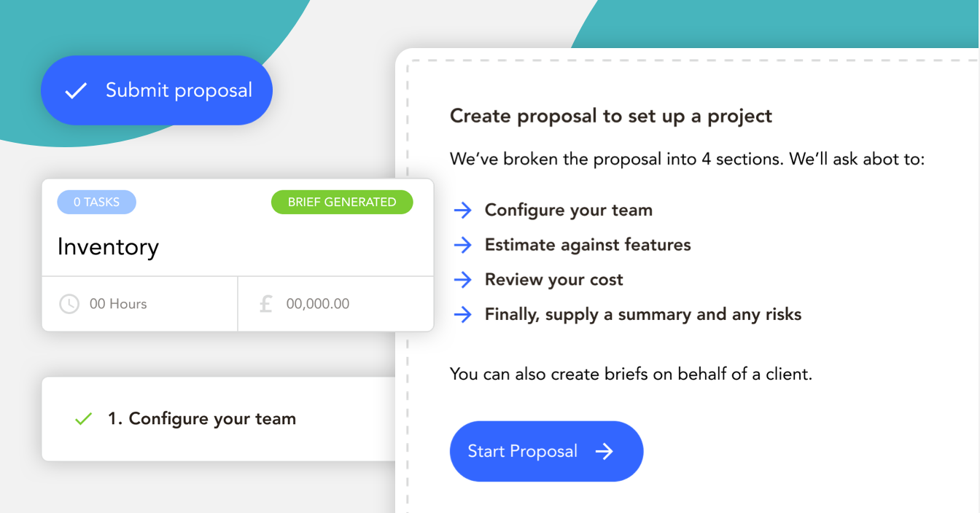This screenshot has height=513, width=980.
Task: Select Review your cost list item
Action: [554, 280]
